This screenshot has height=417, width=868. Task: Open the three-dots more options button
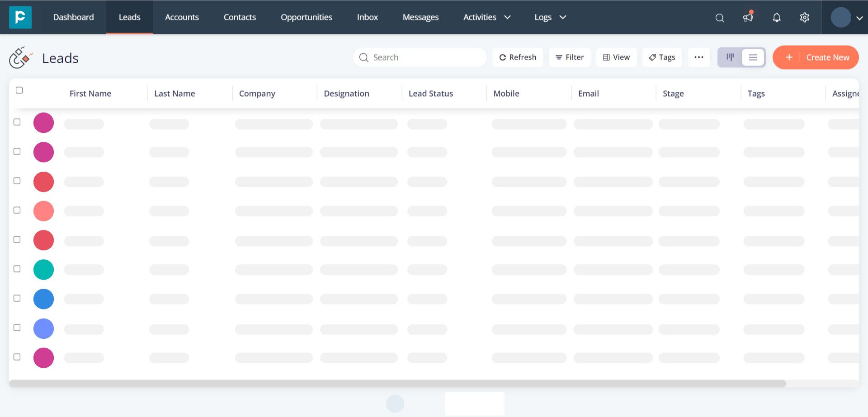699,57
